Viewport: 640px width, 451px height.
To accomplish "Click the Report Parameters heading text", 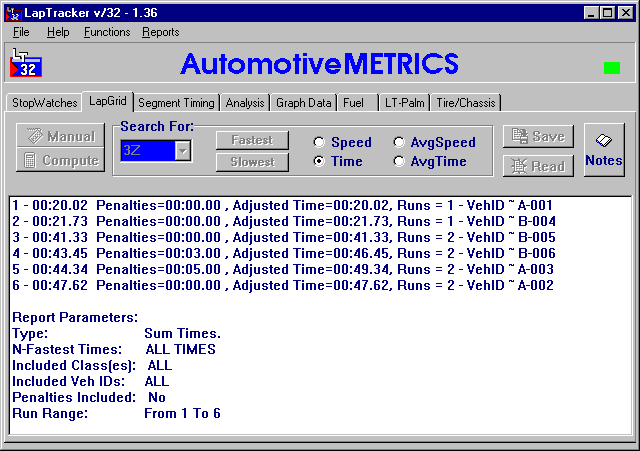I will point(75,317).
